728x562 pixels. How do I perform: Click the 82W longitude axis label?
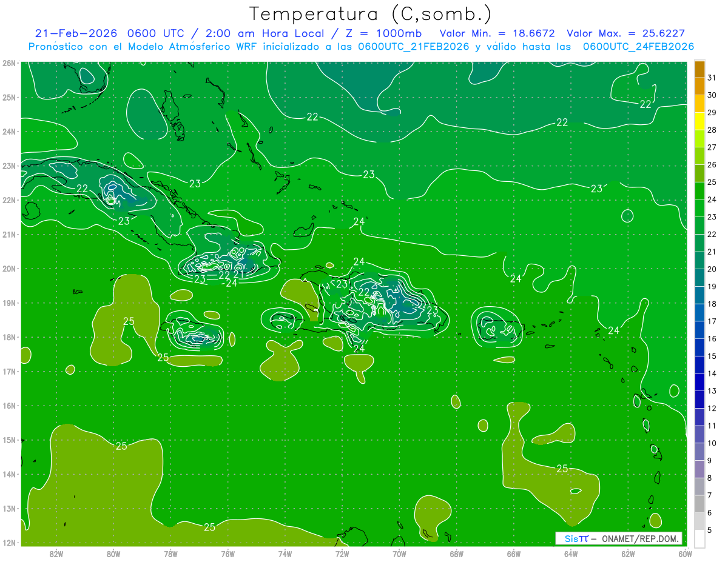click(x=56, y=554)
